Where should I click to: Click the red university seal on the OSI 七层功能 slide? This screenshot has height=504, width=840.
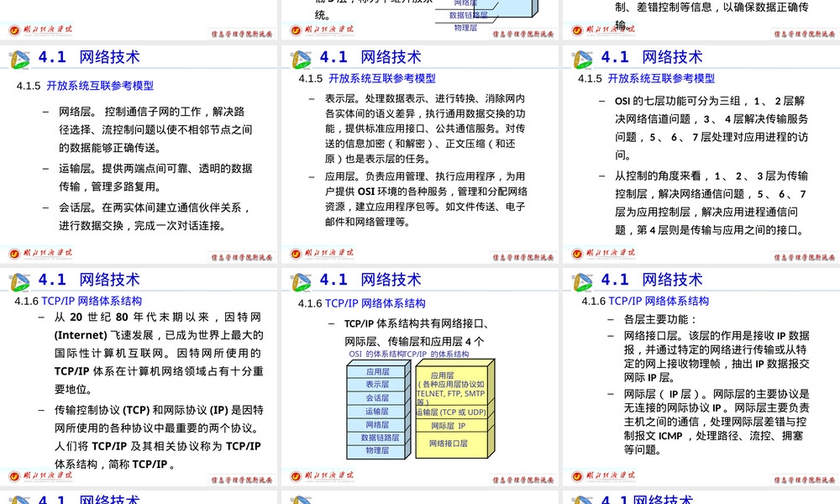(x=577, y=254)
